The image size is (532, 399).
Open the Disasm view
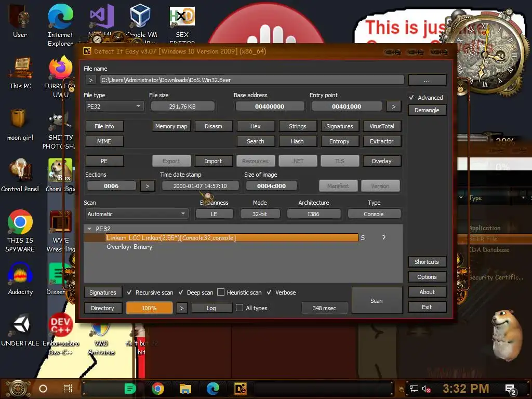(x=214, y=126)
